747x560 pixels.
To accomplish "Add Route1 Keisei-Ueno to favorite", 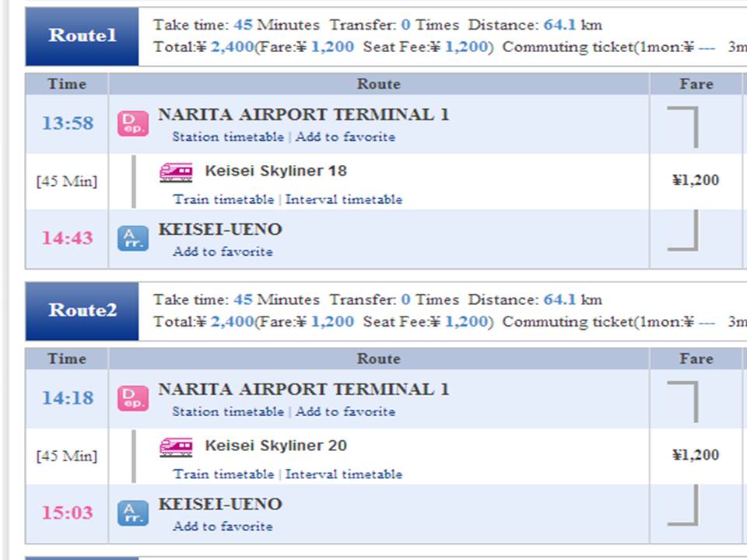I will click(x=223, y=251).
